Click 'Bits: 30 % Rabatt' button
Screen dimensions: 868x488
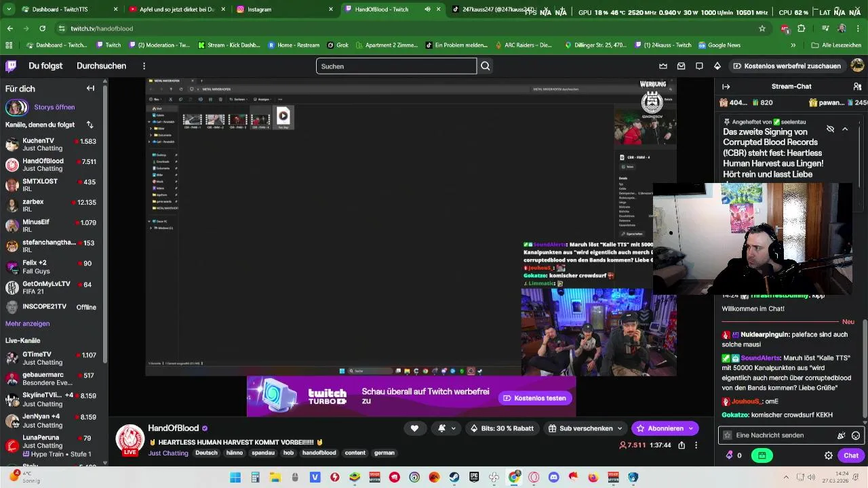[501, 428]
